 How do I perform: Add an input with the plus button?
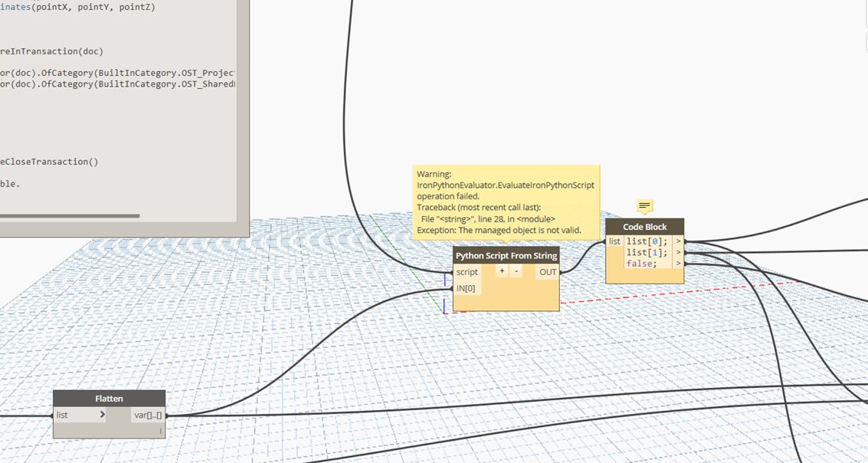[502, 271]
